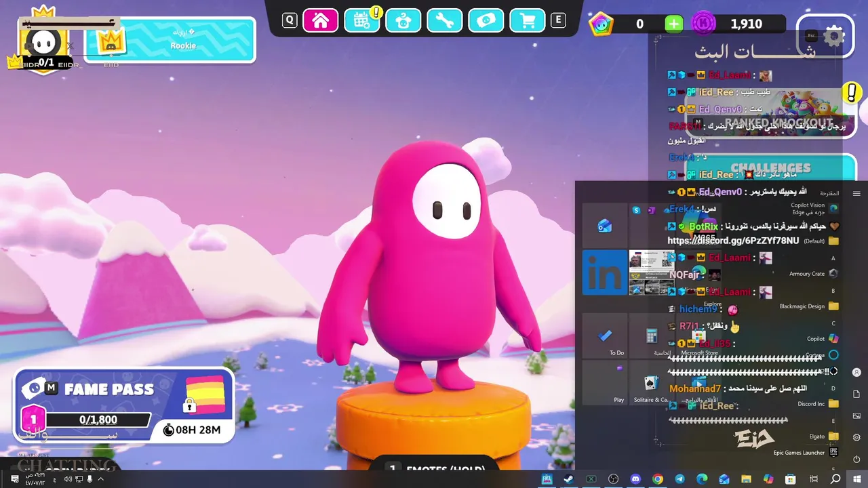Viewport: 868px width, 488px height.
Task: Open the Play tile in Start menu
Action: 605,384
